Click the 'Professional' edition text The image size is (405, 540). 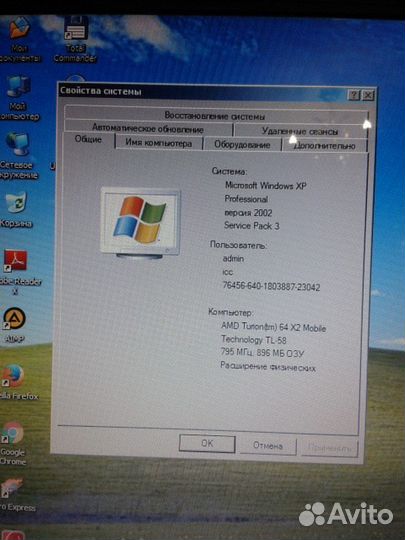pos(246,199)
